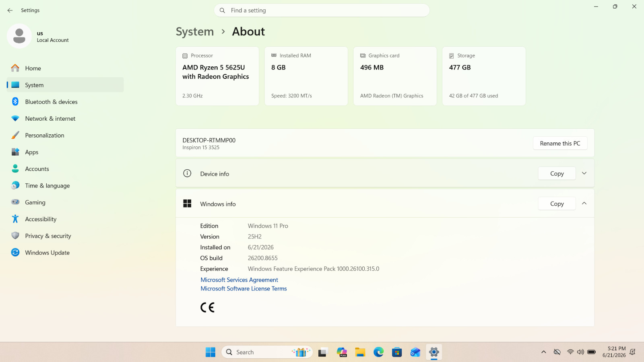The image size is (644, 362).
Task: Click the battery tray icon
Action: tap(591, 352)
